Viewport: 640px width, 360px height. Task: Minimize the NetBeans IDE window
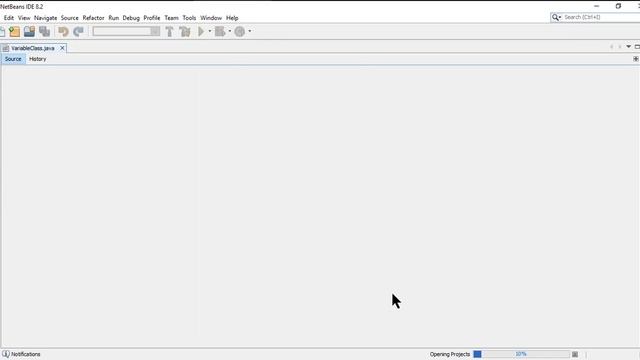coord(597,6)
